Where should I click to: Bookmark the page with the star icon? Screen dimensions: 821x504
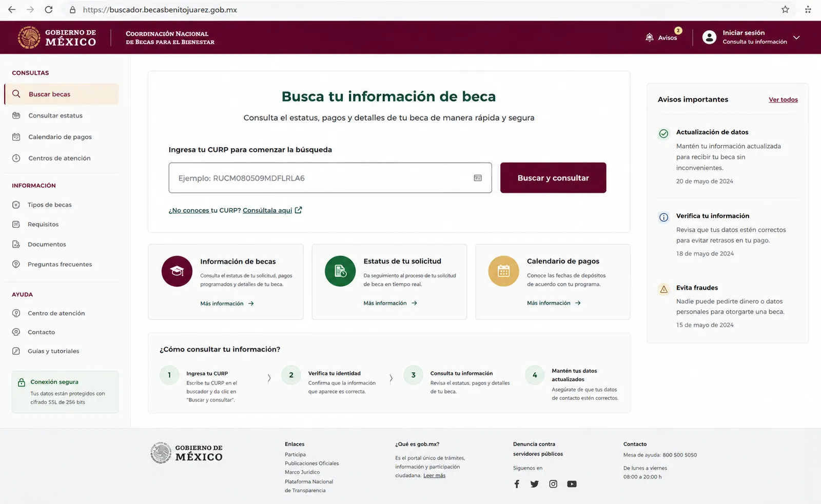pos(785,10)
